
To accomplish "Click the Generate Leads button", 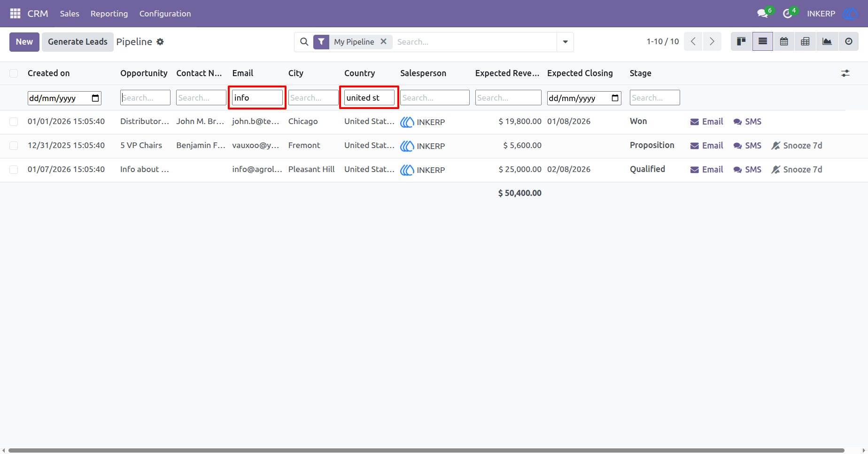I will (77, 42).
